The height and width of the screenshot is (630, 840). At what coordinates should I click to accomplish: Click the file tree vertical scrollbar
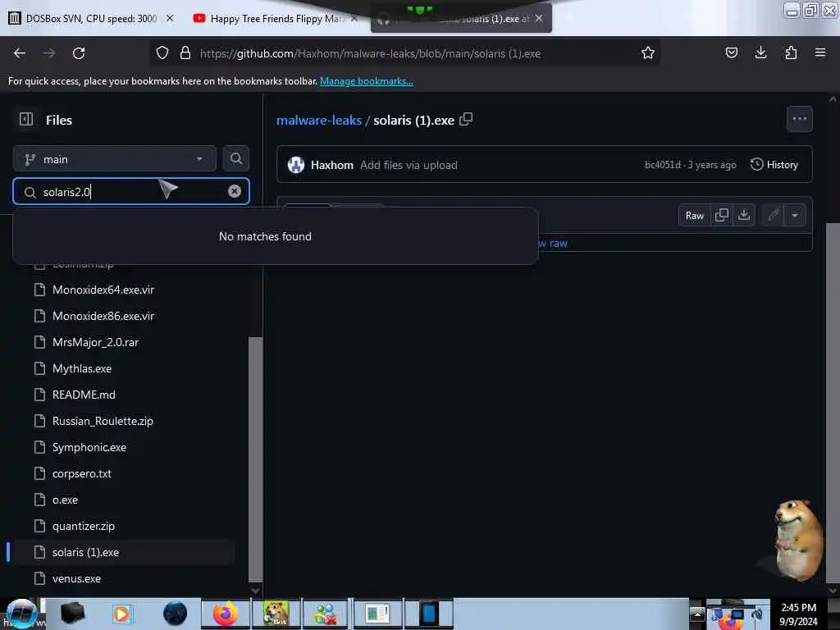pos(256,459)
